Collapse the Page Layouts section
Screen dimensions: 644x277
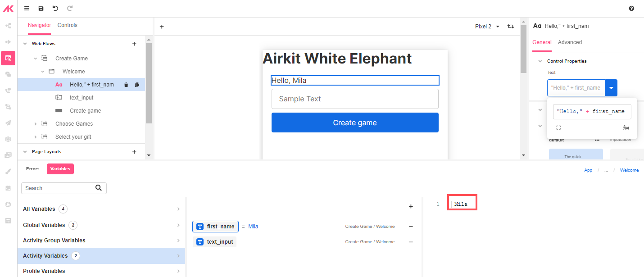[x=25, y=152]
